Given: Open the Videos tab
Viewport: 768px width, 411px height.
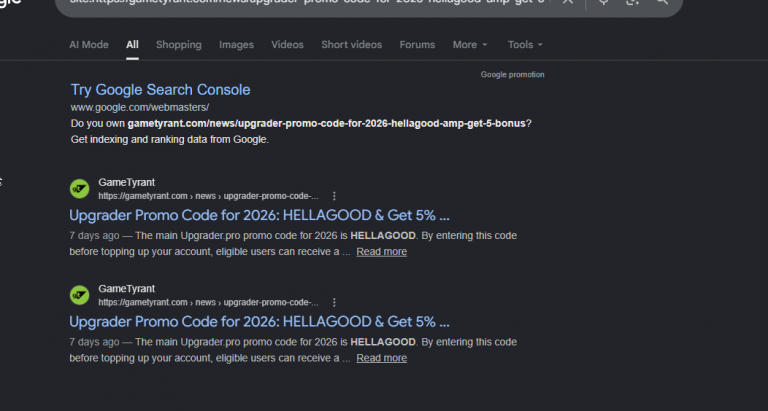Looking at the screenshot, I should 288,45.
